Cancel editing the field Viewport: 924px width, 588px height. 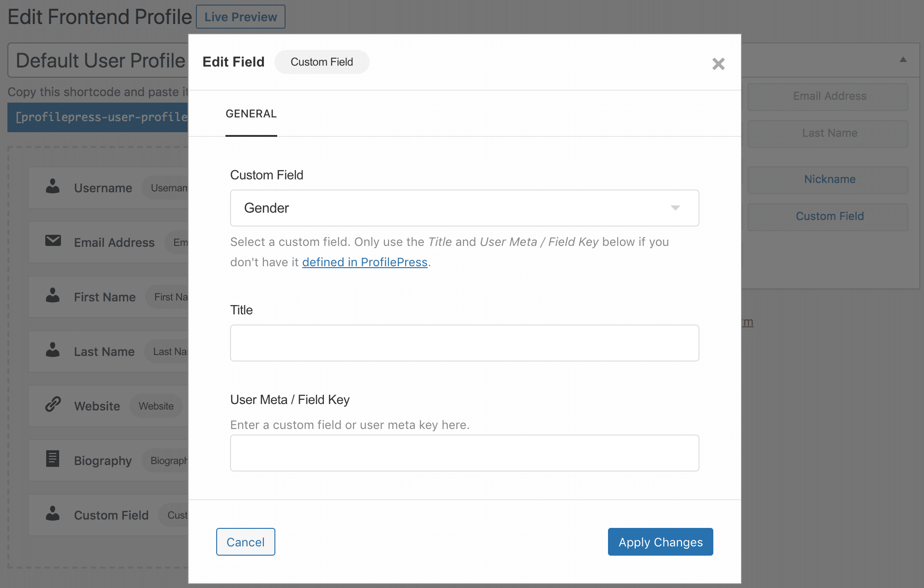click(245, 541)
